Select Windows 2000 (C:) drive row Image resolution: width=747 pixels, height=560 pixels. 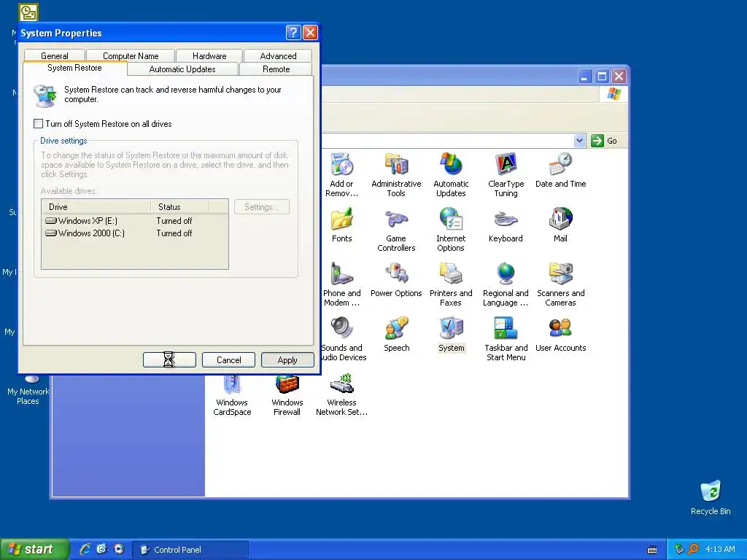click(135, 233)
